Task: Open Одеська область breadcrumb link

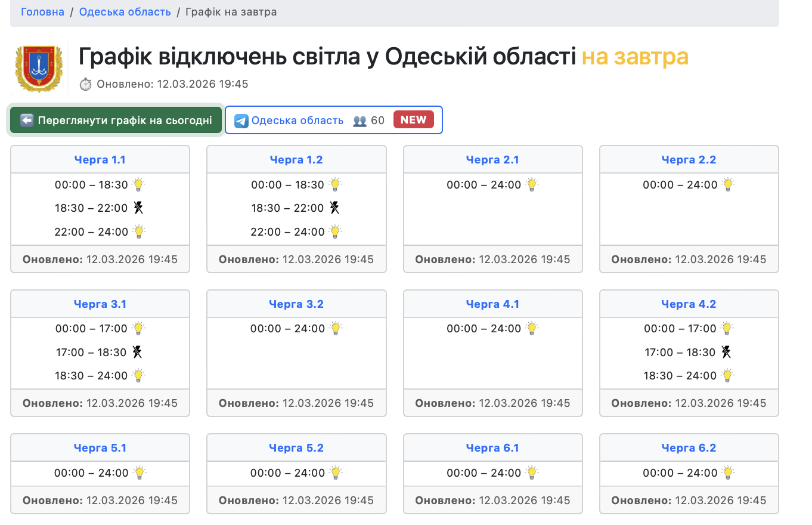Action: click(x=125, y=12)
